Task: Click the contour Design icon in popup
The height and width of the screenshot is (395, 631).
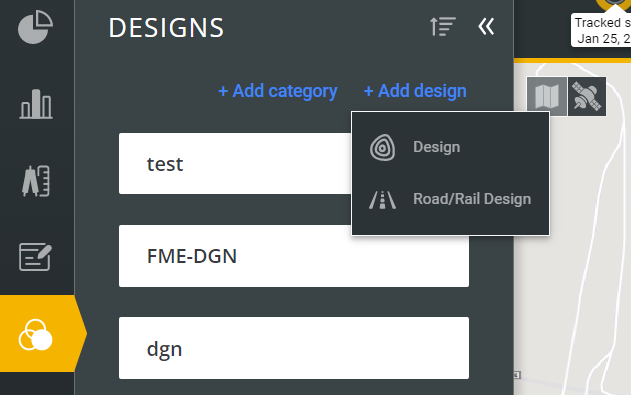Action: point(382,148)
